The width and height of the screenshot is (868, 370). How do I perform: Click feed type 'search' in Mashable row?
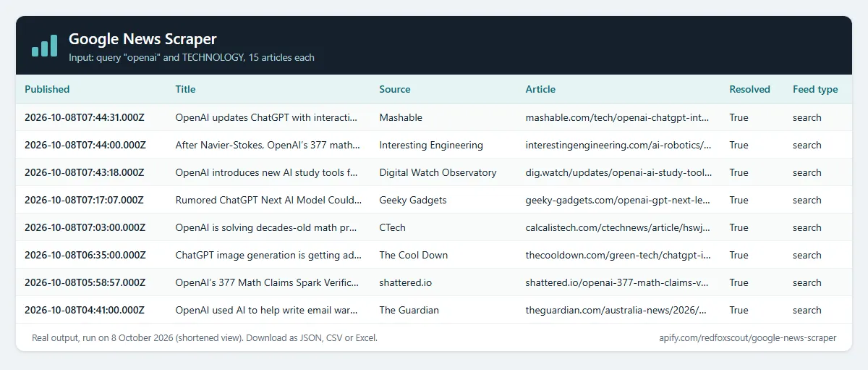point(807,117)
